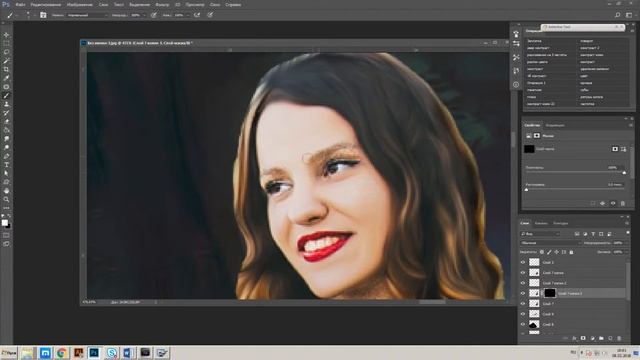640x360 pixels.
Task: Toggle lock transparent pixels
Action: pos(542,252)
